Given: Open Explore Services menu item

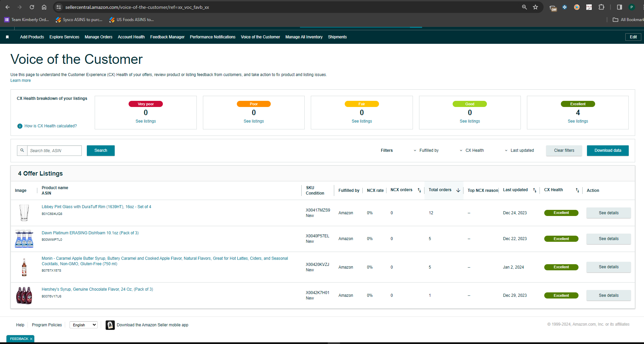Looking at the screenshot, I should click(x=64, y=37).
